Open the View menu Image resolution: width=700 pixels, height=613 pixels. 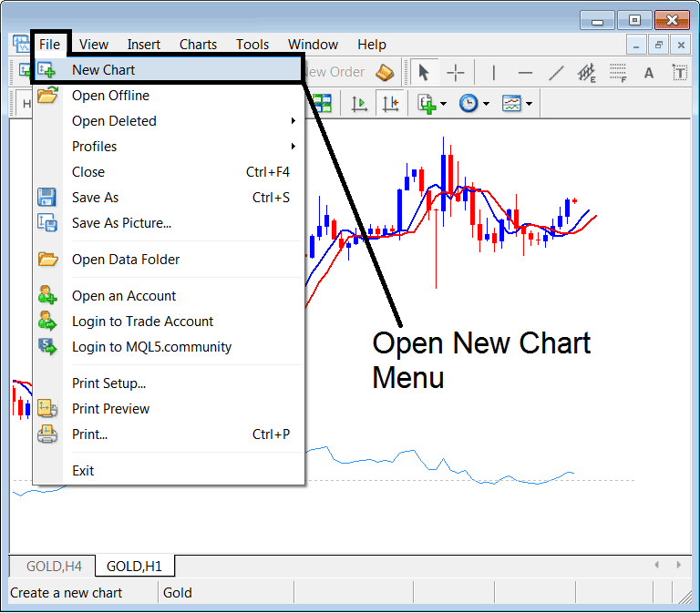click(94, 44)
